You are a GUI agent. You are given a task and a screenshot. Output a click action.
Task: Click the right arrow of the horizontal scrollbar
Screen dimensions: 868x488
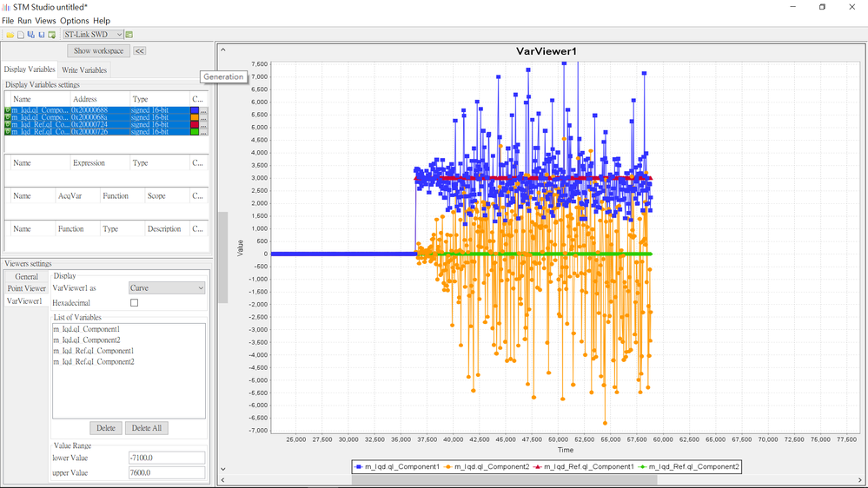click(x=860, y=479)
